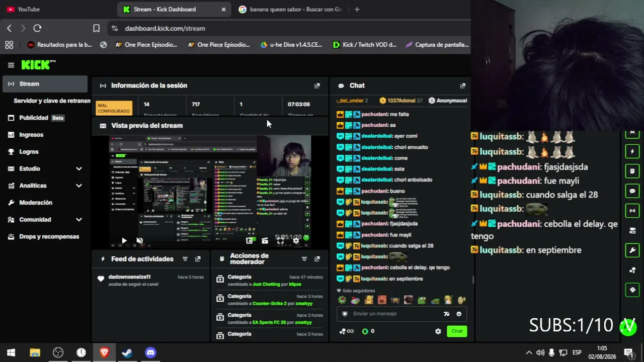The width and height of the screenshot is (644, 362).
Task: Open Acciones de moderador filter options
Action: 304,259
